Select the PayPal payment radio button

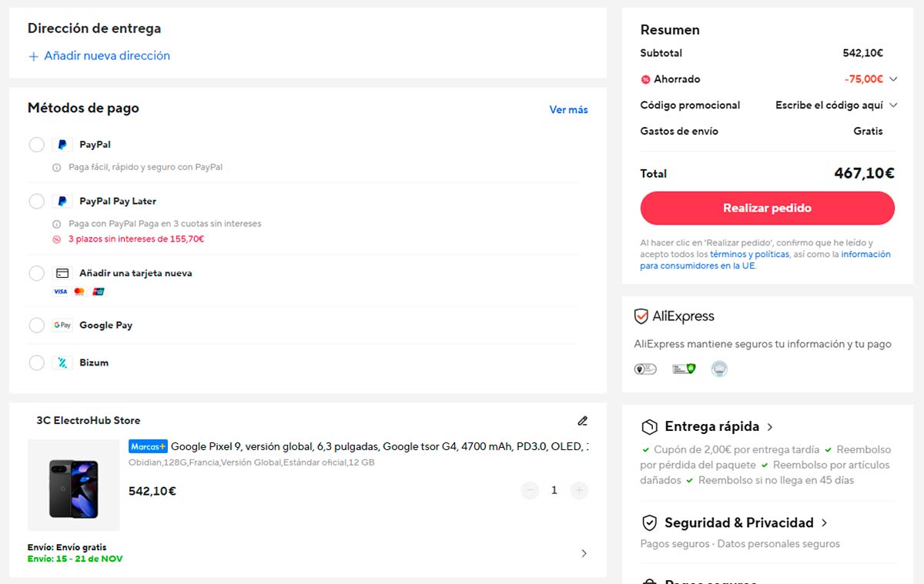click(x=36, y=144)
